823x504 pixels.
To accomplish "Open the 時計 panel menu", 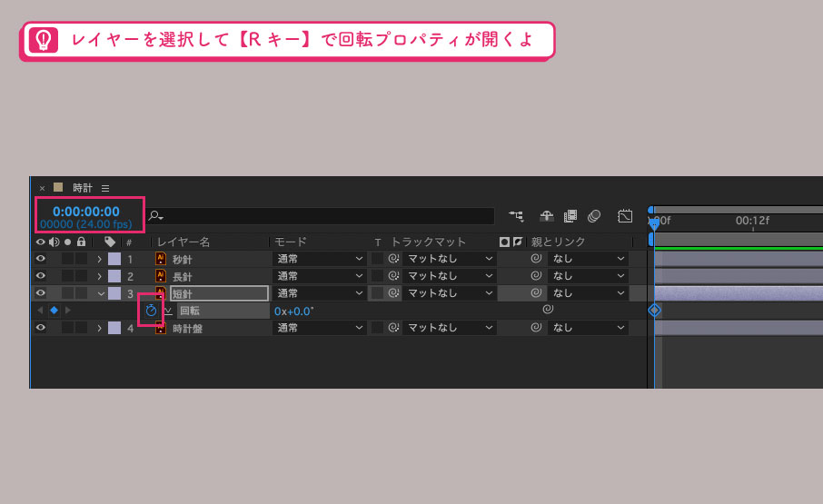I will [x=105, y=188].
